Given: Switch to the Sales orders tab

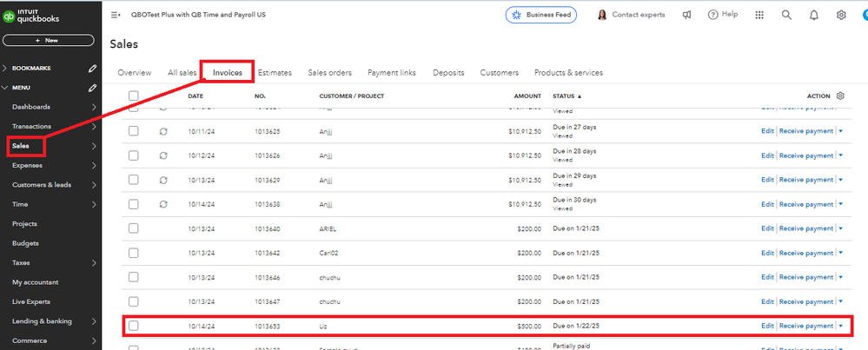Looking at the screenshot, I should (x=330, y=72).
